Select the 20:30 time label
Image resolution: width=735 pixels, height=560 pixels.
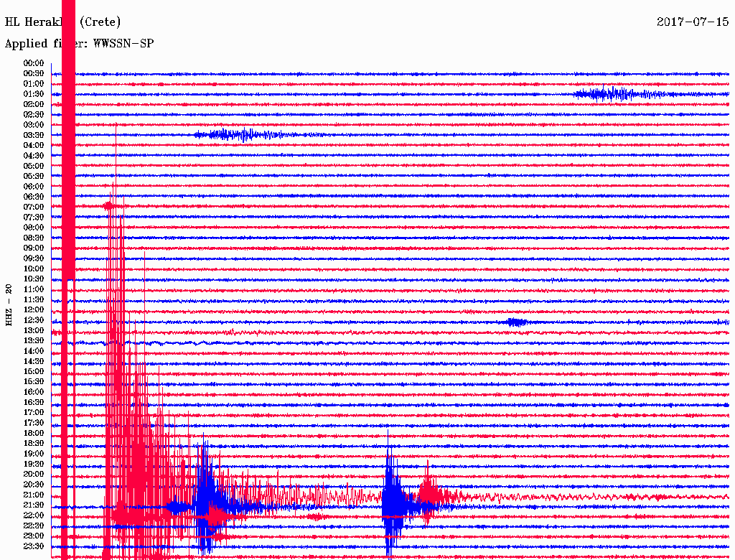coord(33,485)
